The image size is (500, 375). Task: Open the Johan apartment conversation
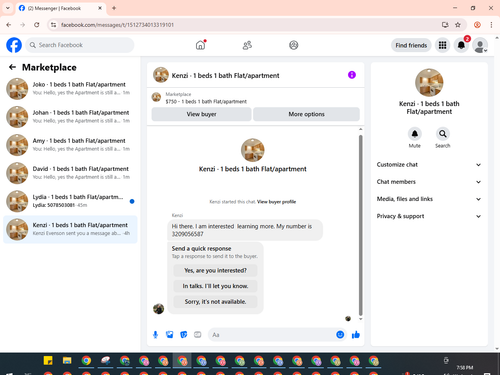pyautogui.click(x=70, y=117)
